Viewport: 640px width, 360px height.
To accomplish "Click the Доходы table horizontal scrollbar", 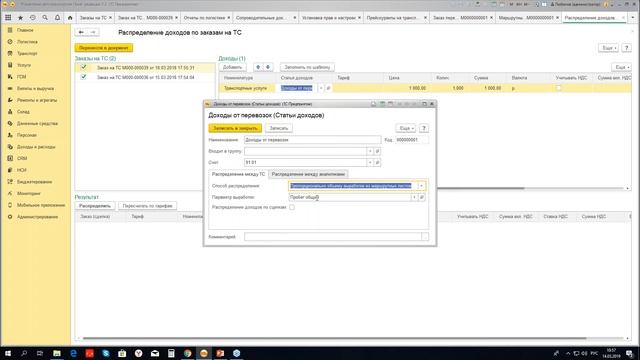I will pos(481,188).
